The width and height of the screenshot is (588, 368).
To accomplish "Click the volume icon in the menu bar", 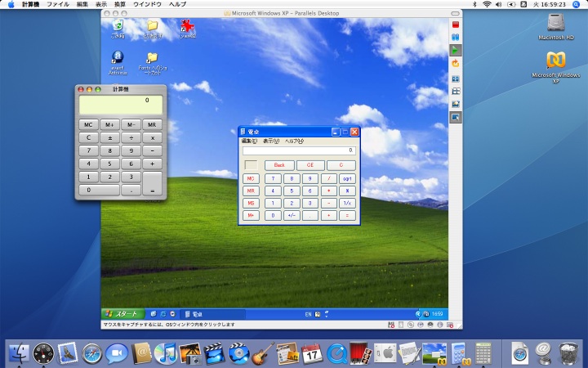I will [498, 4].
